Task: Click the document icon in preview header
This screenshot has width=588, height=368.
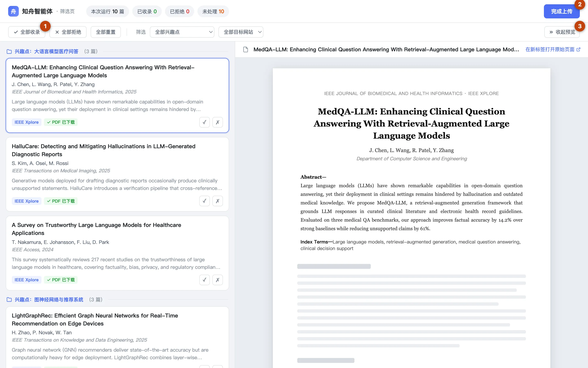Action: click(246, 49)
